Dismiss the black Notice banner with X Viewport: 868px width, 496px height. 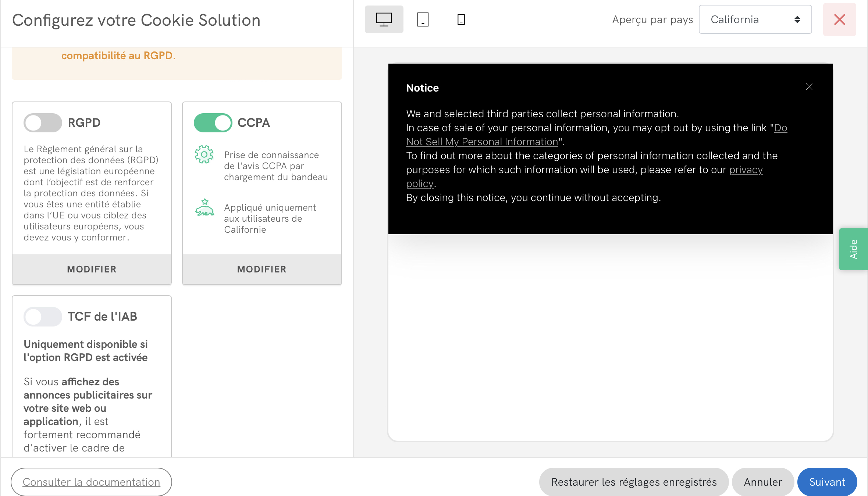pyautogui.click(x=809, y=87)
